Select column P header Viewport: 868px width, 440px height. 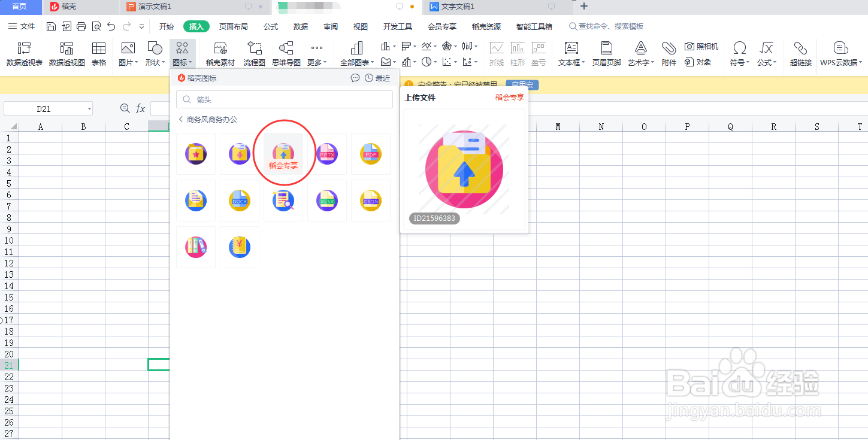pos(687,126)
